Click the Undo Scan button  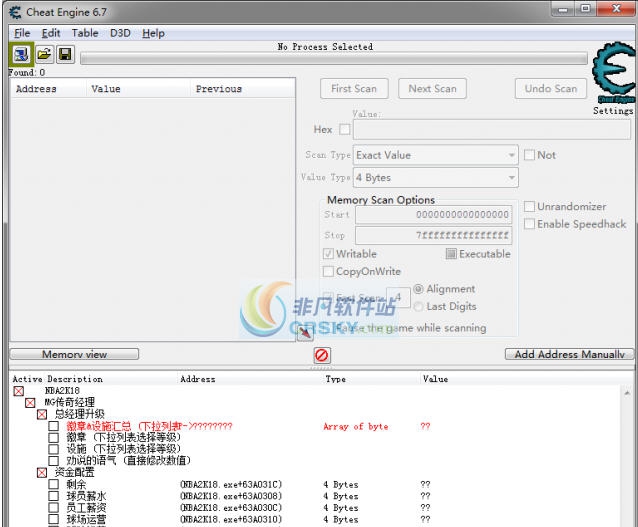(551, 89)
